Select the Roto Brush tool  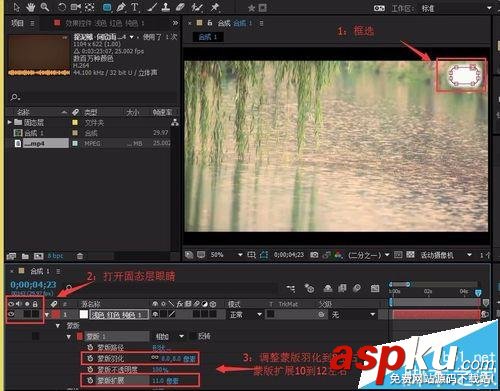click(x=197, y=7)
